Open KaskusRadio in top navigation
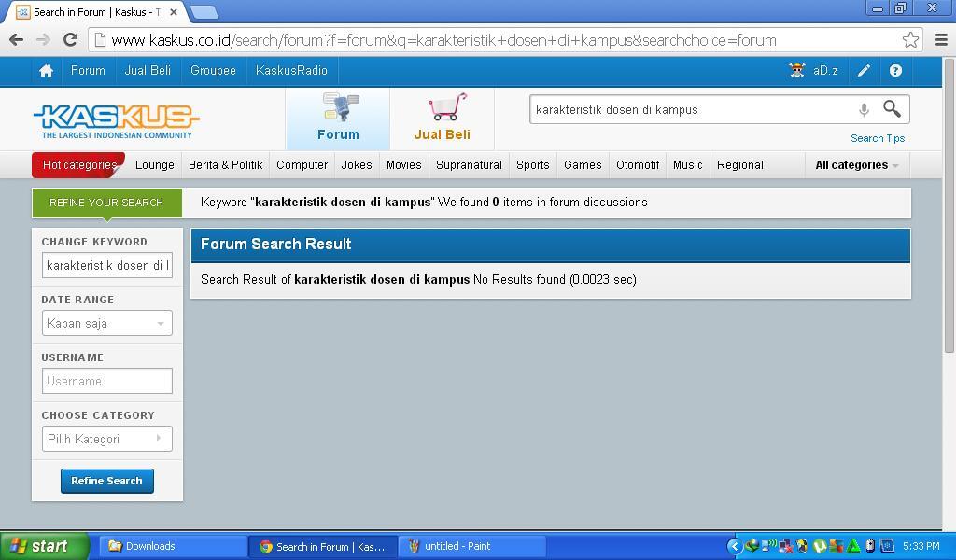956x560 pixels. coord(291,71)
